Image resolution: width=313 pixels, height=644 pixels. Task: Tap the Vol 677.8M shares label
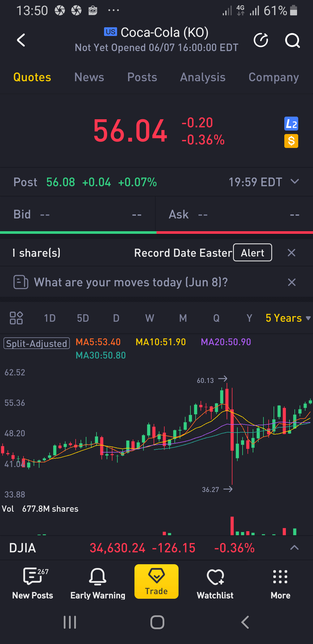click(40, 509)
